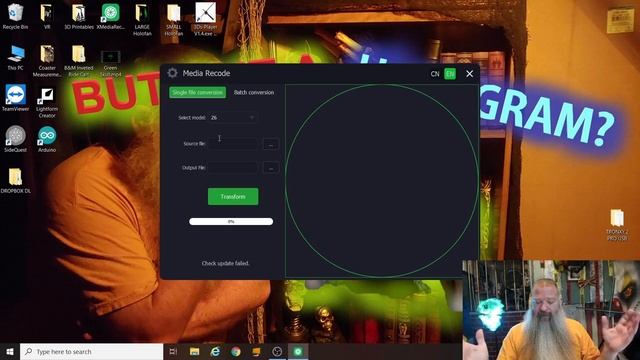Click the Source file input field
The width and height of the screenshot is (640, 360).
coord(233,144)
